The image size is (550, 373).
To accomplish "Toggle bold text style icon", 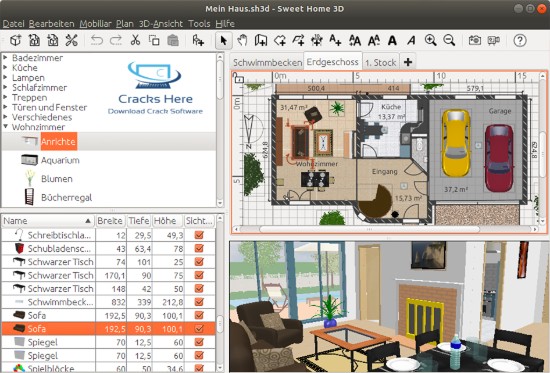I will 393,40.
